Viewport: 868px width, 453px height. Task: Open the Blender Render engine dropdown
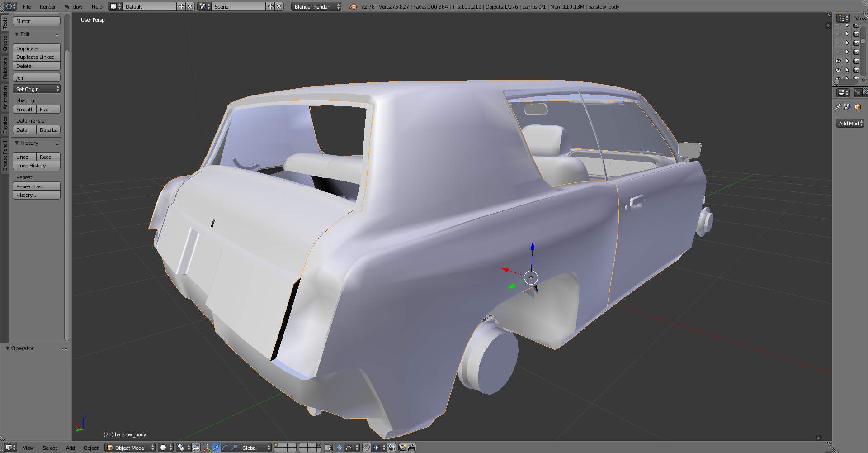(316, 6)
